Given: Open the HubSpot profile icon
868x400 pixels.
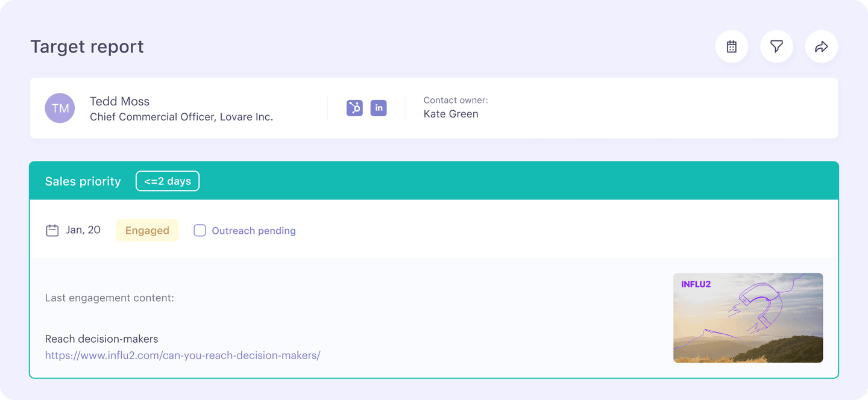Looking at the screenshot, I should pyautogui.click(x=354, y=108).
